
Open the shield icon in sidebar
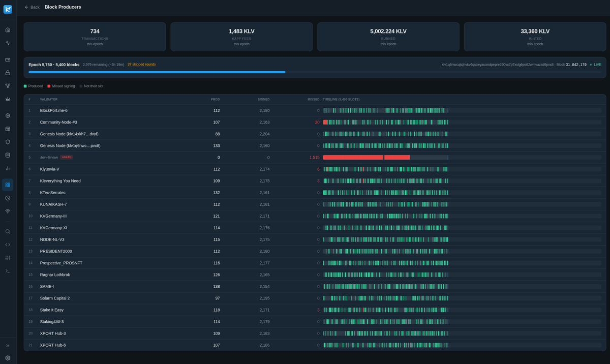pyautogui.click(x=8, y=142)
